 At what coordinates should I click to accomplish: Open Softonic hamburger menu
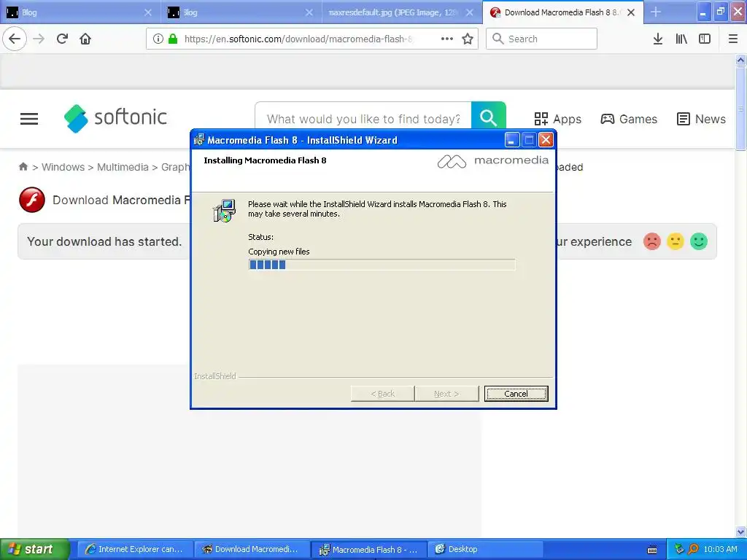29,119
